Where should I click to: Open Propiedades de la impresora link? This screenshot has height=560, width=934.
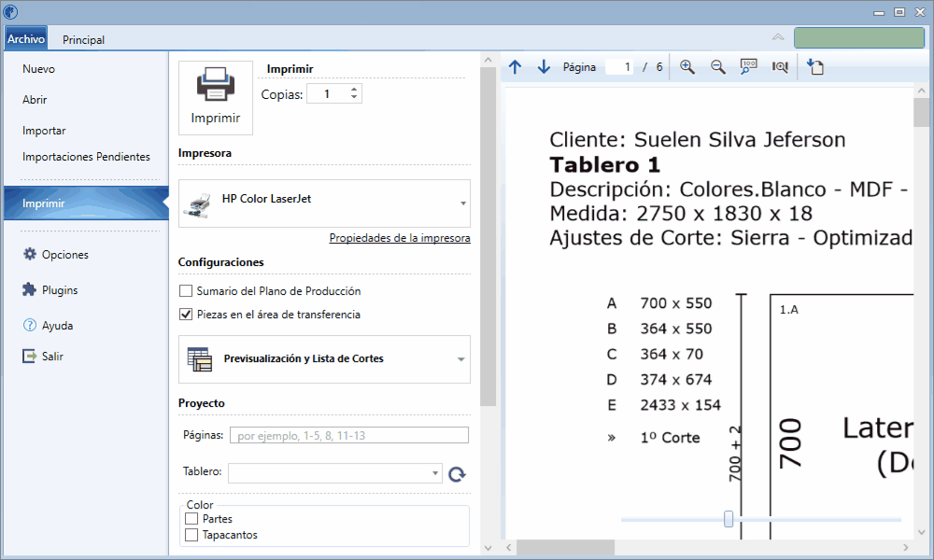[x=400, y=238]
